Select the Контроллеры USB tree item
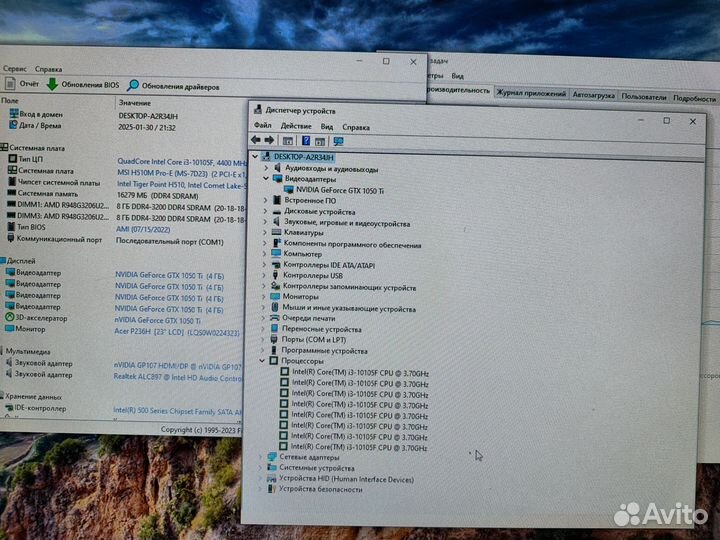The width and height of the screenshot is (720, 540). pyautogui.click(x=313, y=275)
